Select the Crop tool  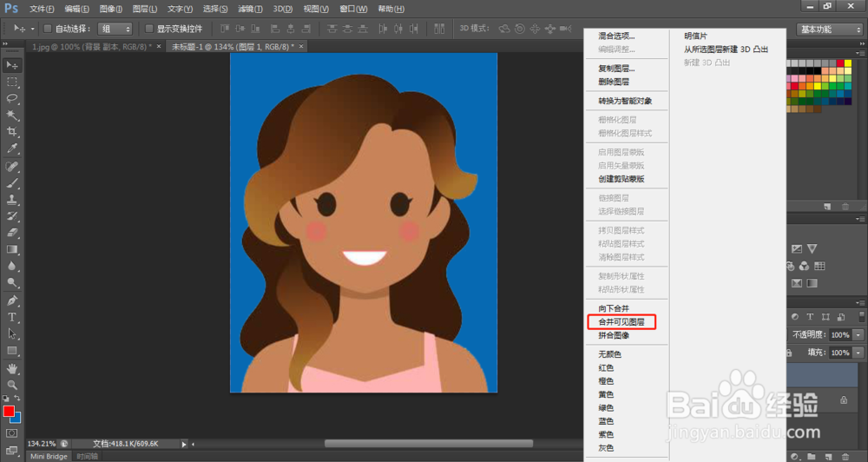pos(11,132)
